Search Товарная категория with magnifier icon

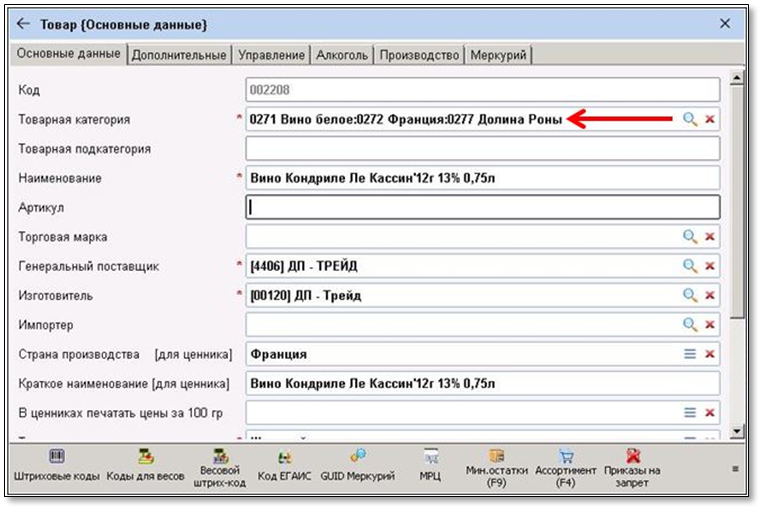tap(689, 119)
